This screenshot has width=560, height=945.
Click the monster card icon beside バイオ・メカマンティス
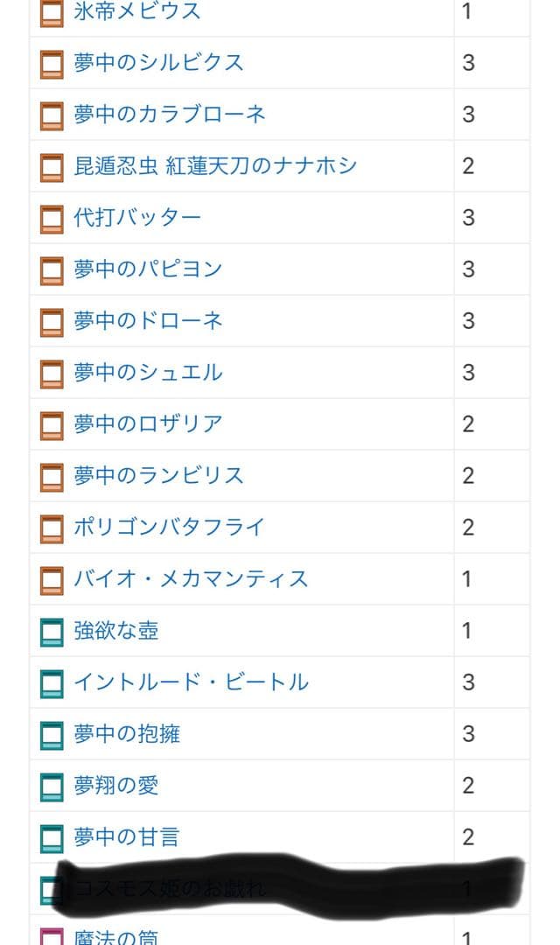[x=52, y=580]
